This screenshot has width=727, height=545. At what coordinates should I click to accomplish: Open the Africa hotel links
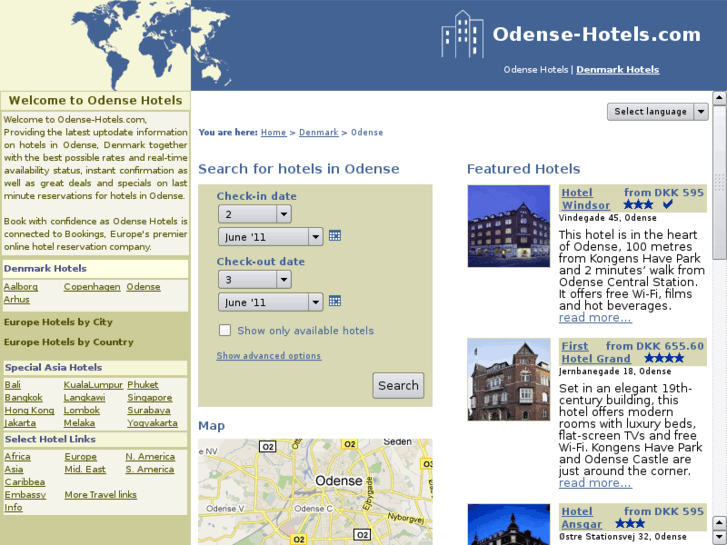(x=18, y=456)
